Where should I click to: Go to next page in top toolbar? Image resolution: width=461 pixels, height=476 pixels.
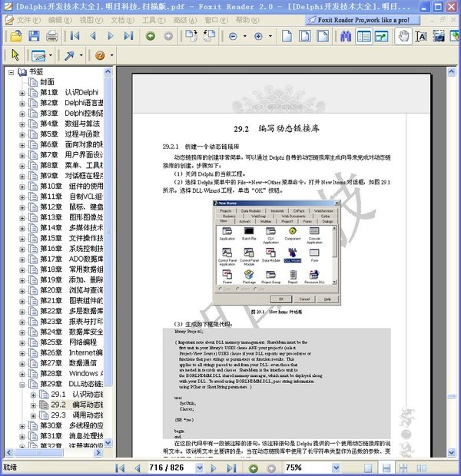pos(111,36)
